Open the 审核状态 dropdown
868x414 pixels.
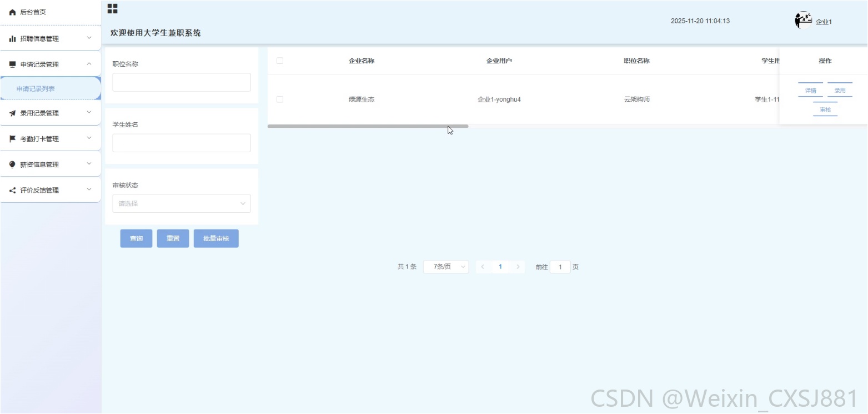(x=182, y=203)
